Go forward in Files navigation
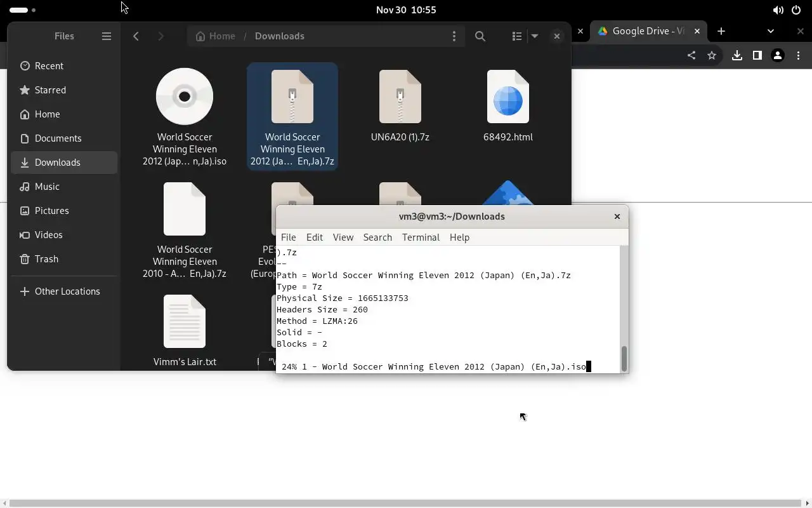The image size is (812, 508). [160, 36]
